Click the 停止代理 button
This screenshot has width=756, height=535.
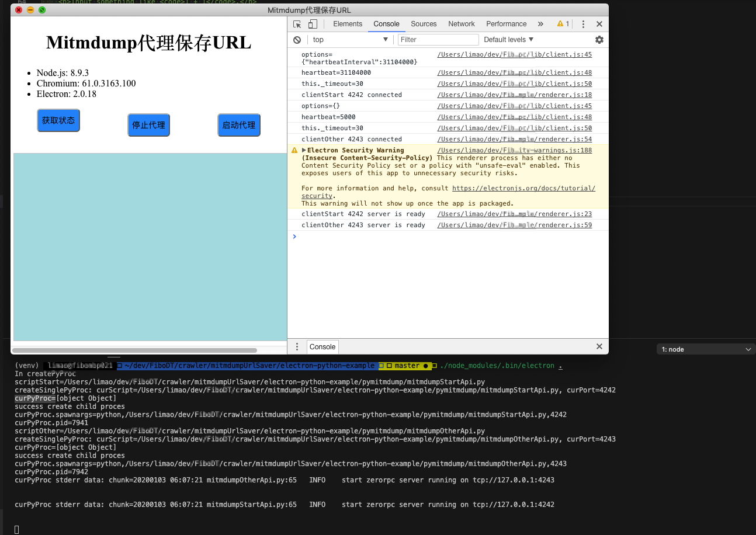(148, 125)
